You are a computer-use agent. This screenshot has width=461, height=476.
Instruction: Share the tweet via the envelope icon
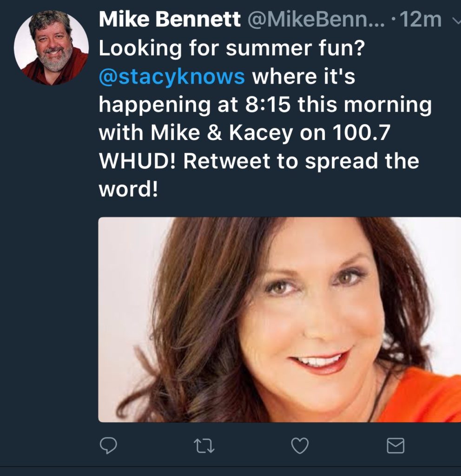[395, 446]
